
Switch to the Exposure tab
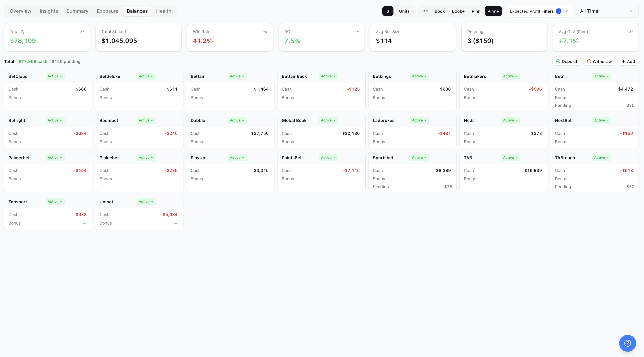107,11
